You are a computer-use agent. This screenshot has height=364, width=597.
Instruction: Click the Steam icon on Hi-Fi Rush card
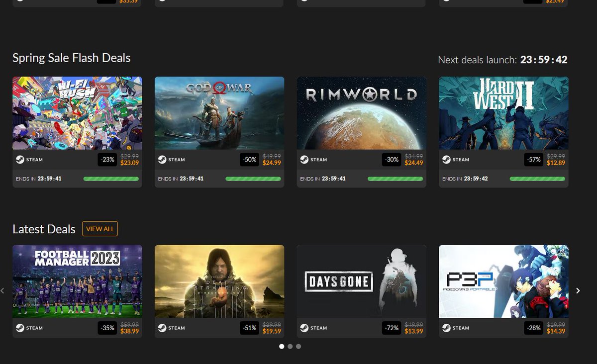(20, 160)
